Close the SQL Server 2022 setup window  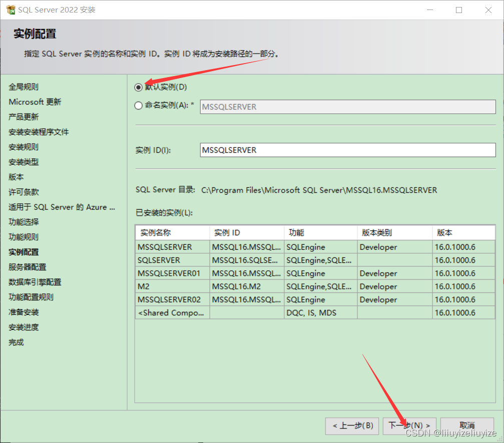488,10
